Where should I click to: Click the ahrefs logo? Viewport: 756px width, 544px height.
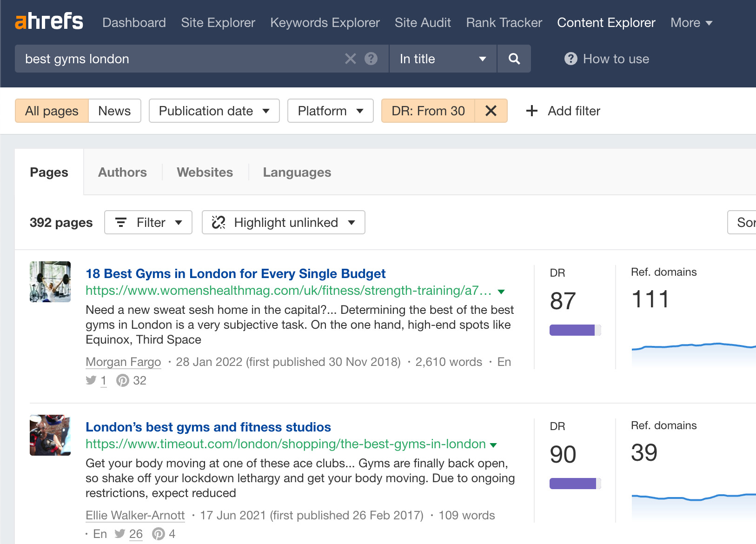pyautogui.click(x=49, y=21)
